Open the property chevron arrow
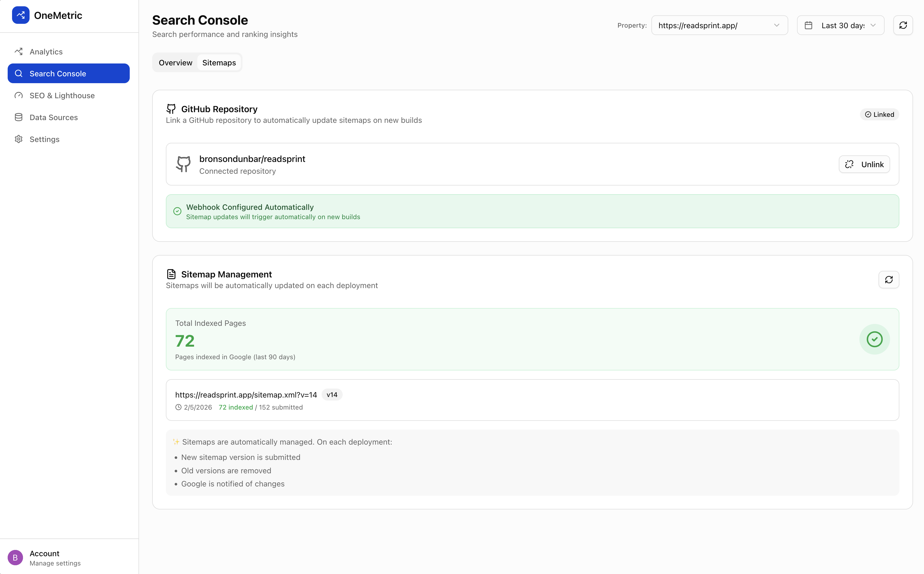This screenshot has height=574, width=924. click(x=777, y=25)
